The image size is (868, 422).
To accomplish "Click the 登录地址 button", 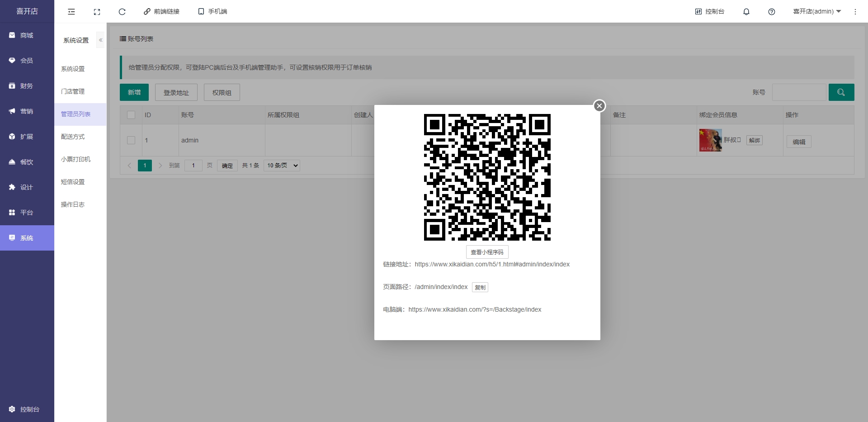I will pos(176,92).
